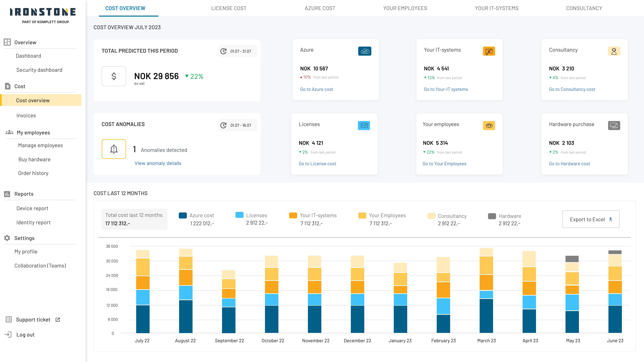Open View anomaly details link
Image resolution: width=644 pixels, height=362 pixels.
(x=158, y=163)
